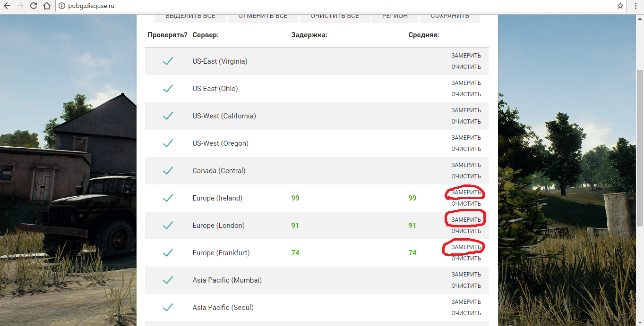Click ЗАМЕРИТЬ for Europe (Ireland)
Image resolution: width=644 pixels, height=326 pixels.
pos(466,192)
